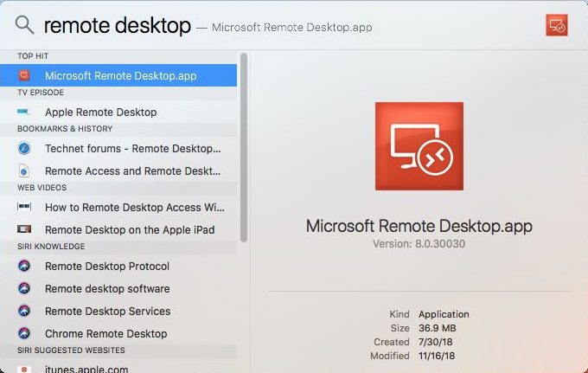Click the TV EPISODE section header
Image resolution: width=588 pixels, height=373 pixels.
pos(41,93)
